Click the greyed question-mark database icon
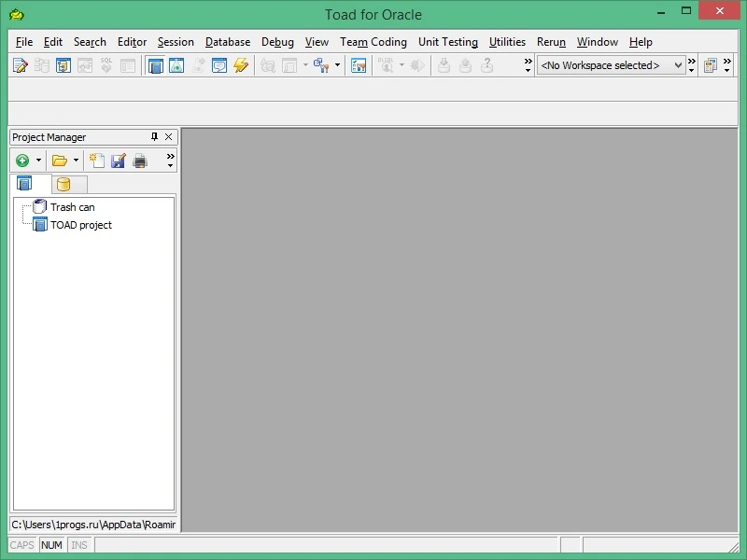747x560 pixels. tap(486, 65)
